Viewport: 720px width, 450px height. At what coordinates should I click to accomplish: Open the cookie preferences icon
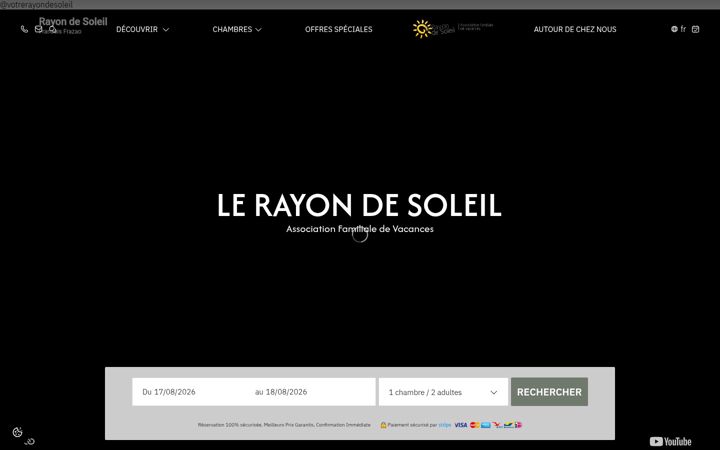tap(17, 432)
